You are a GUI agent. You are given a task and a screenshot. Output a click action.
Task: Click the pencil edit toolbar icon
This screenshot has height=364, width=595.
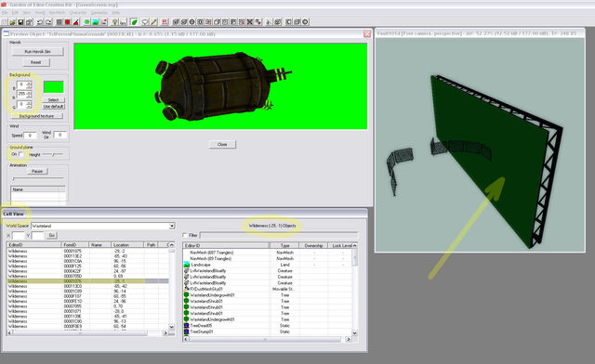[x=153, y=22]
